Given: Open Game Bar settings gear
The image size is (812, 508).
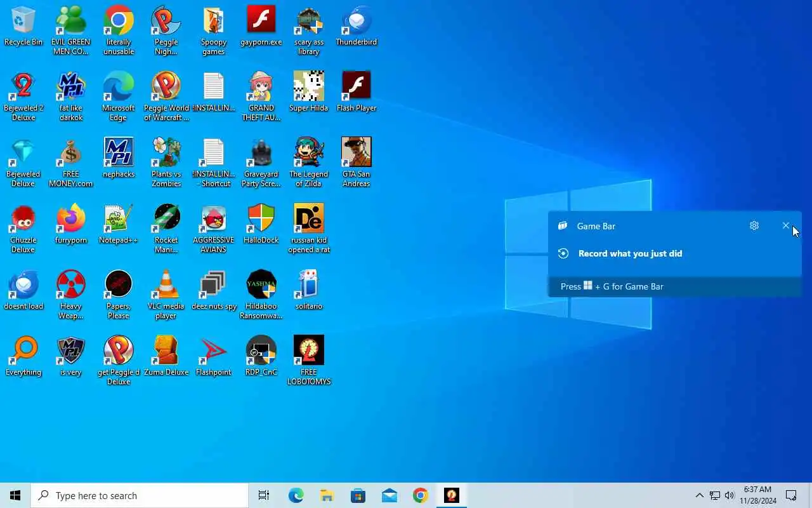Looking at the screenshot, I should click(x=754, y=225).
